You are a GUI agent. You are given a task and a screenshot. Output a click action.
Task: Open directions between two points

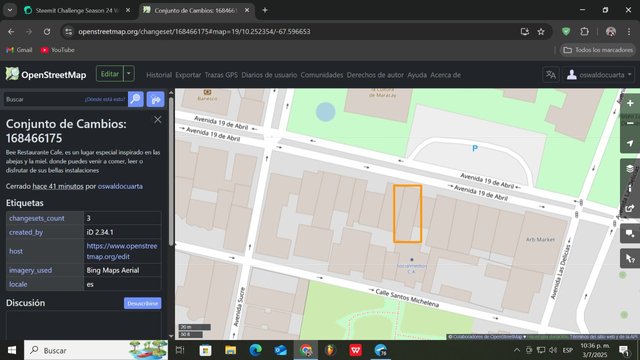[x=156, y=99]
